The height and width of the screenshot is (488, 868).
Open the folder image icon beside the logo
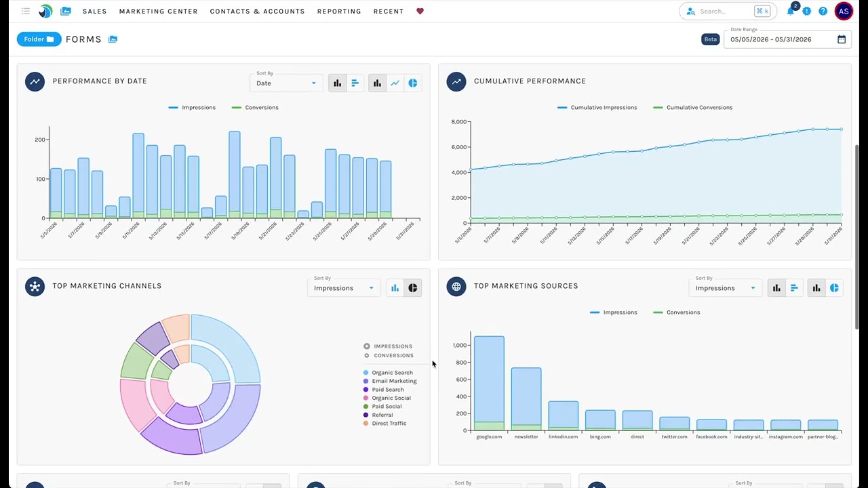66,11
